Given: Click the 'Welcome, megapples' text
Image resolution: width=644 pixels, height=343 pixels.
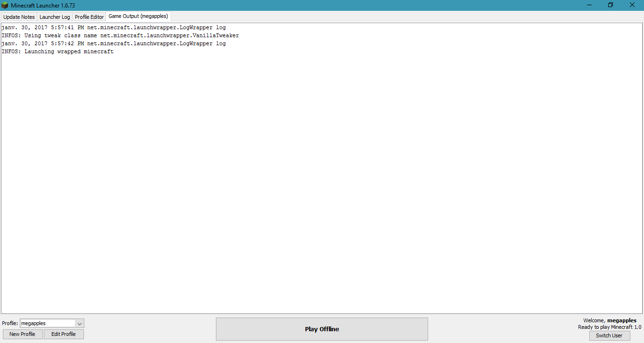Looking at the screenshot, I should tap(610, 320).
